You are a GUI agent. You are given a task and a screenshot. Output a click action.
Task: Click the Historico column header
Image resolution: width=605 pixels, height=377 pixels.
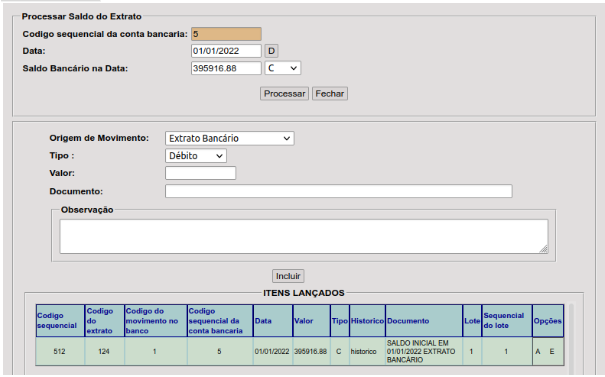(x=367, y=321)
